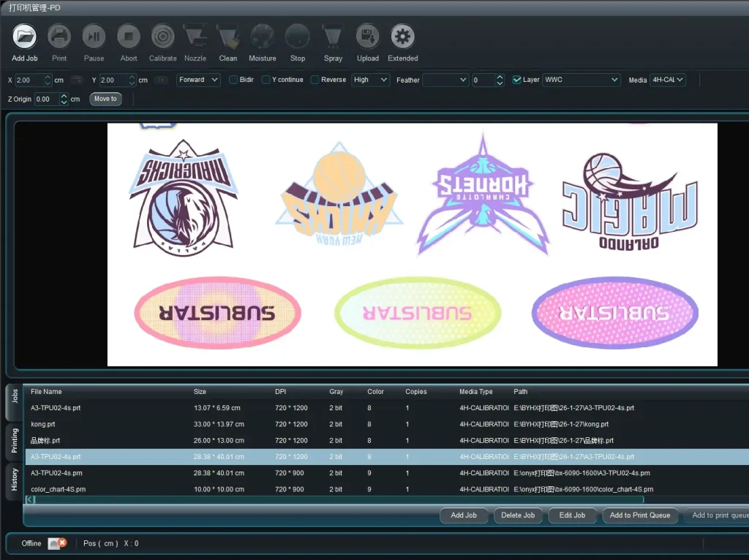Click the Upload icon
The height and width of the screenshot is (560, 749).
click(368, 36)
